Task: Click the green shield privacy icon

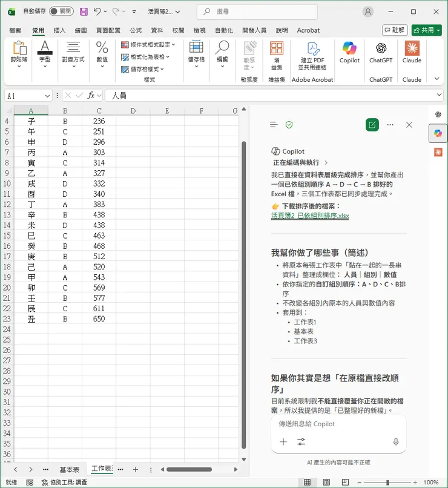Action: 289,125
